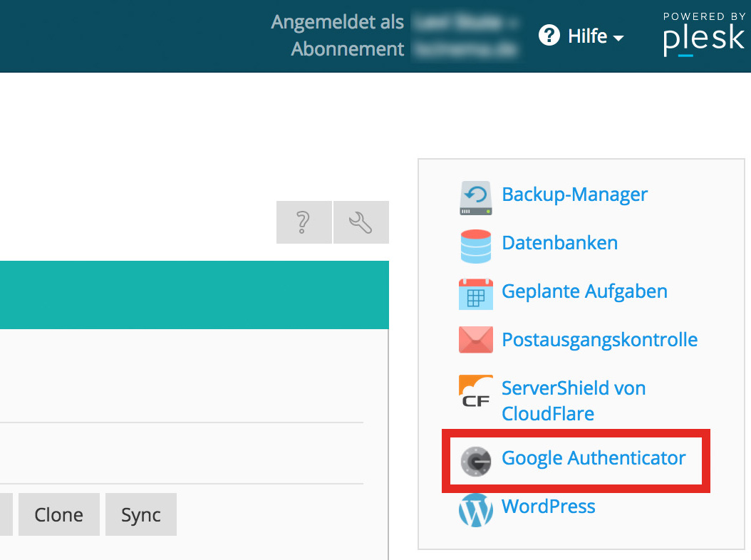This screenshot has width=751, height=560.
Task: Click the Backup-Manager drive icon
Action: [x=475, y=198]
